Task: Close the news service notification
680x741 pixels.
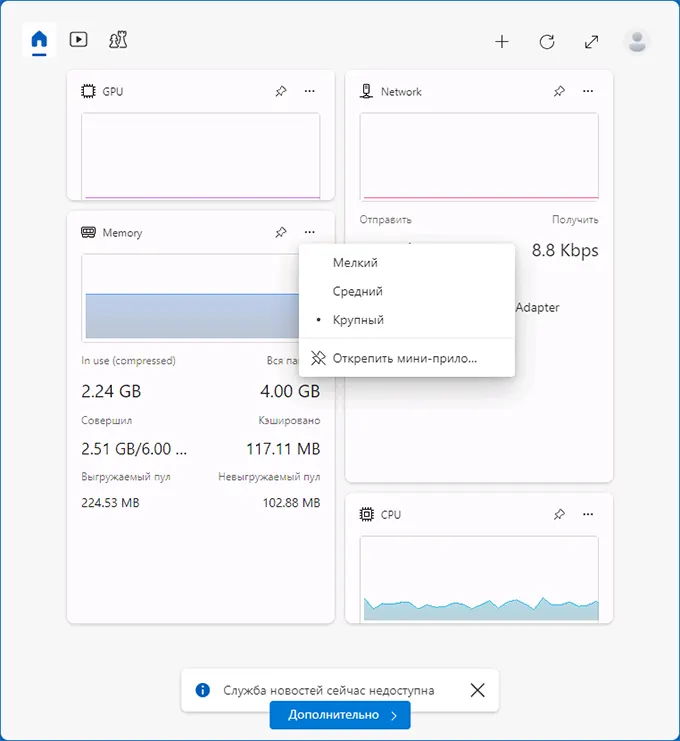Action: (478, 690)
